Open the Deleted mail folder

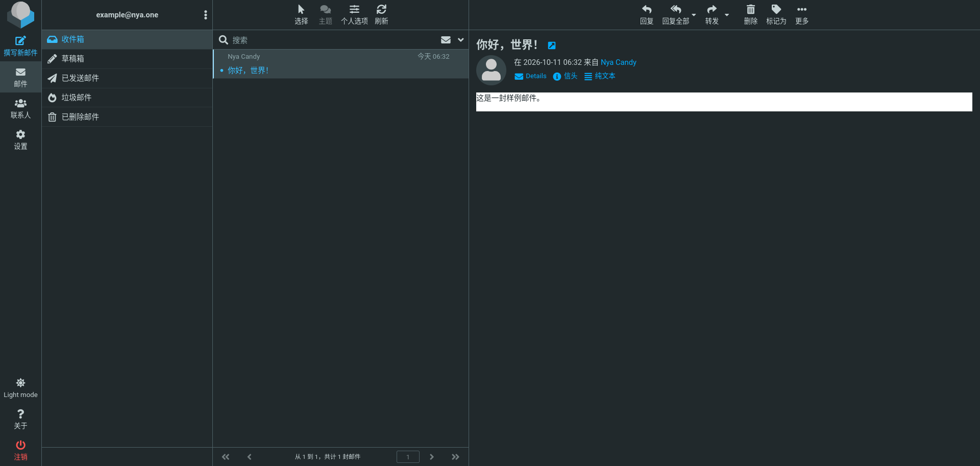[x=127, y=117]
